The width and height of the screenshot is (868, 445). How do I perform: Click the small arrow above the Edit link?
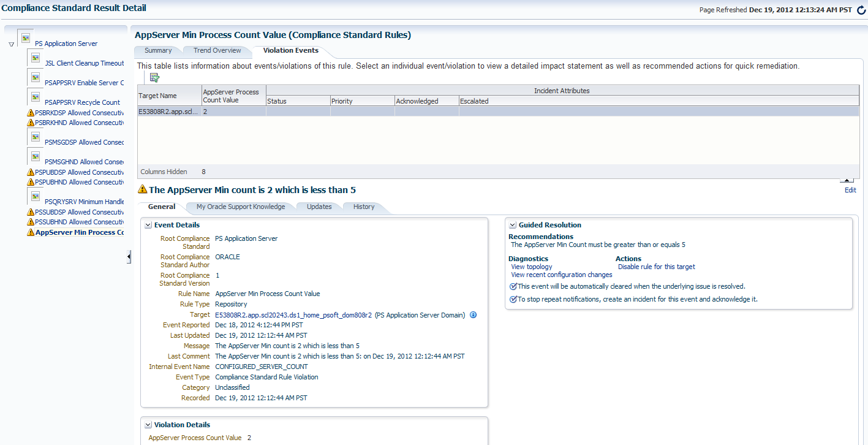coord(847,180)
